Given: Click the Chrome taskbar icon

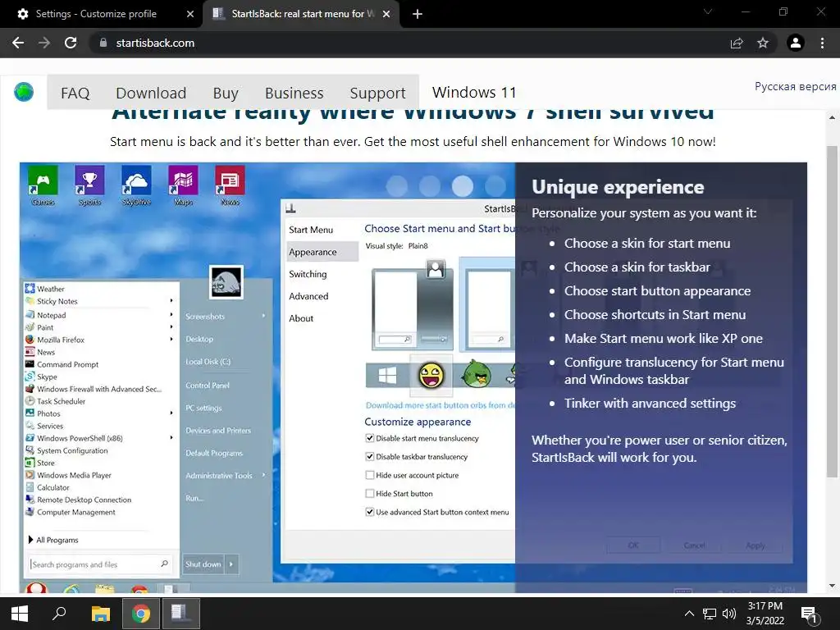Looking at the screenshot, I should [141, 614].
